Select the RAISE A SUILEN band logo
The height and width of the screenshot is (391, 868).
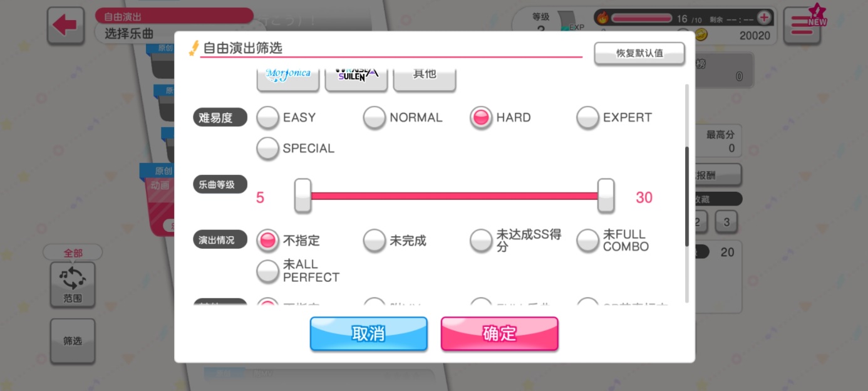356,74
